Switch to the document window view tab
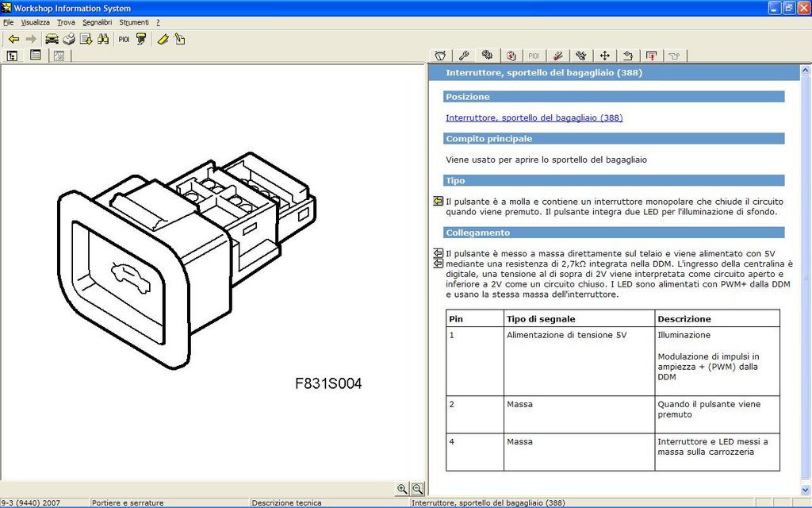Screen dimensions: 812x508 click(35, 56)
